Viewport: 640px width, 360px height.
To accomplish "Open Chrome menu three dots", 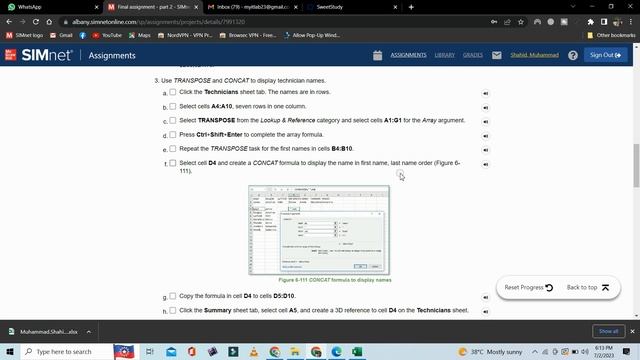I will click(631, 22).
